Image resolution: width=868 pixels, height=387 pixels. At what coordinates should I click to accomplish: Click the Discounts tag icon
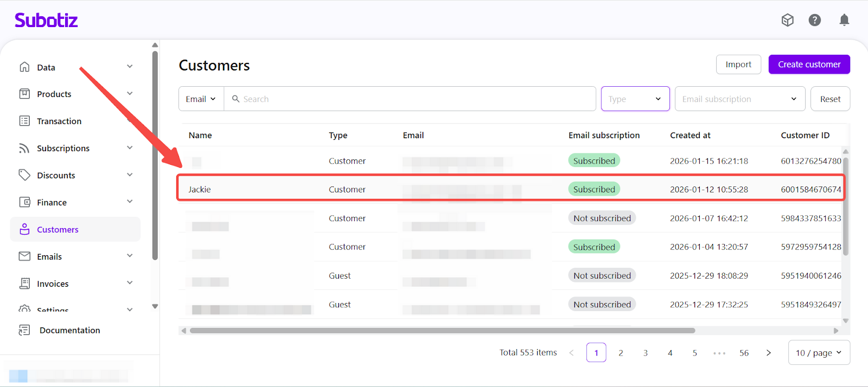click(x=24, y=175)
